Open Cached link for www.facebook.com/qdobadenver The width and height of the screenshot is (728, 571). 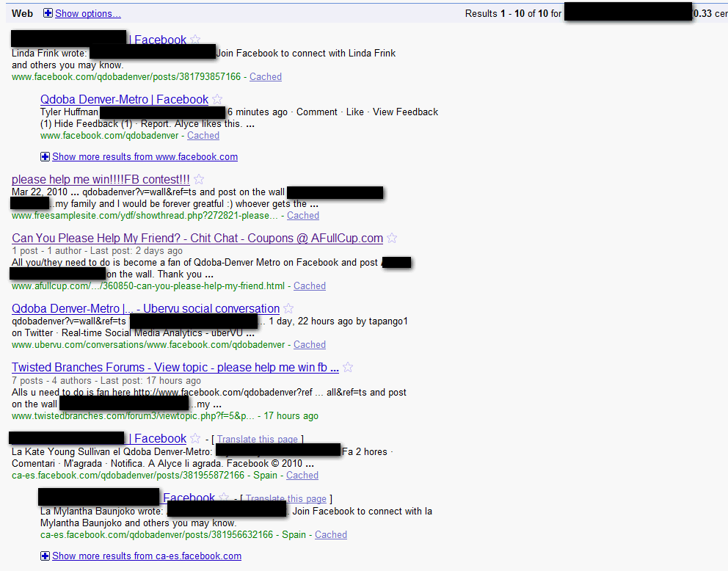(203, 136)
